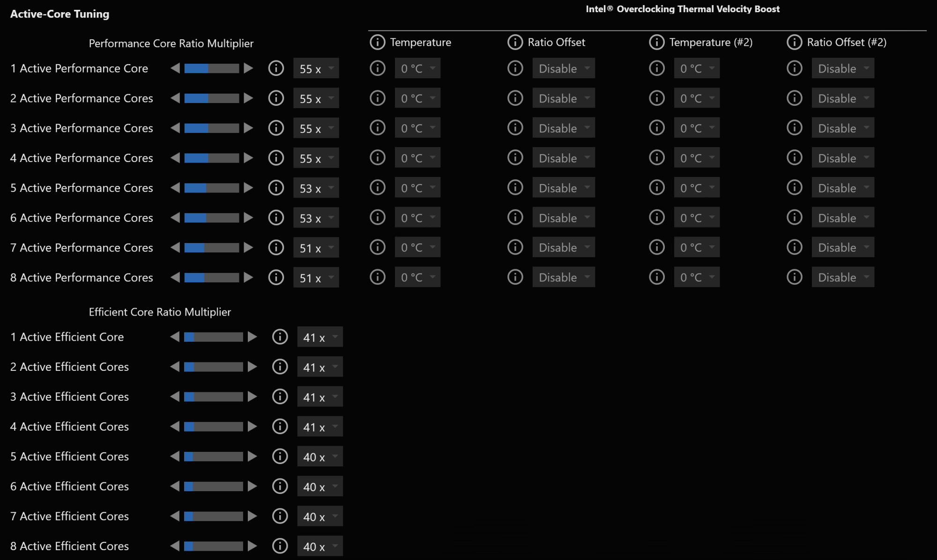The image size is (937, 560).
Task: Open info for 1 Active Performance Core multiplier
Action: pos(276,68)
